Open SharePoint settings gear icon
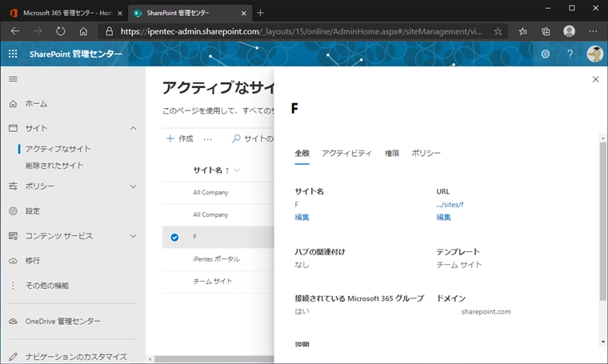This screenshot has width=608, height=364. [545, 54]
